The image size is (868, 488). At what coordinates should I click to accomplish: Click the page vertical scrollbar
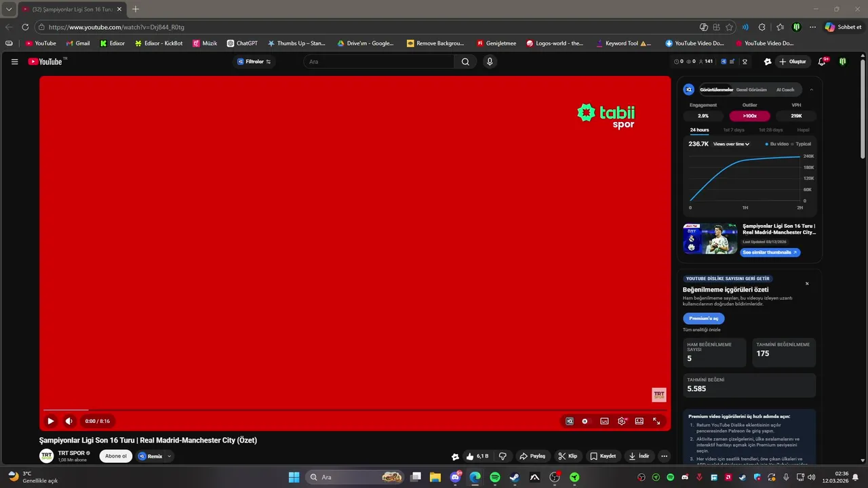tap(863, 108)
